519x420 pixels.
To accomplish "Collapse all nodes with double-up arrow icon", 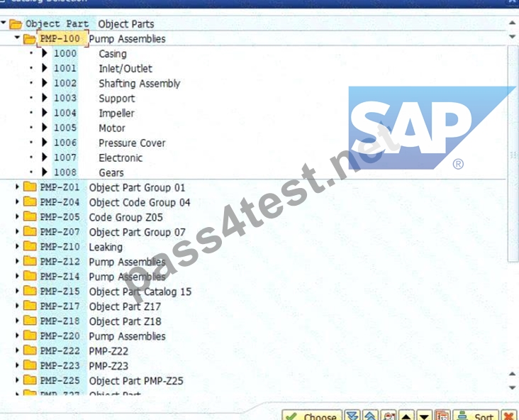I will [370, 415].
